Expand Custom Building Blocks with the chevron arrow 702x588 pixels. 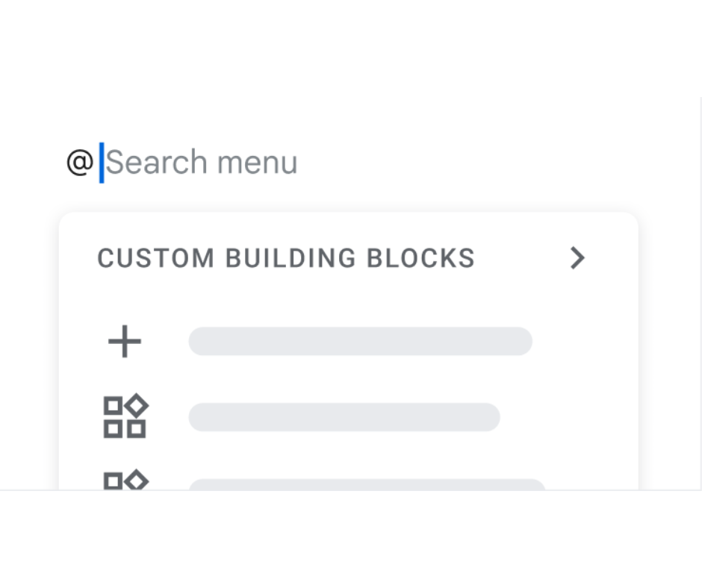click(x=577, y=258)
